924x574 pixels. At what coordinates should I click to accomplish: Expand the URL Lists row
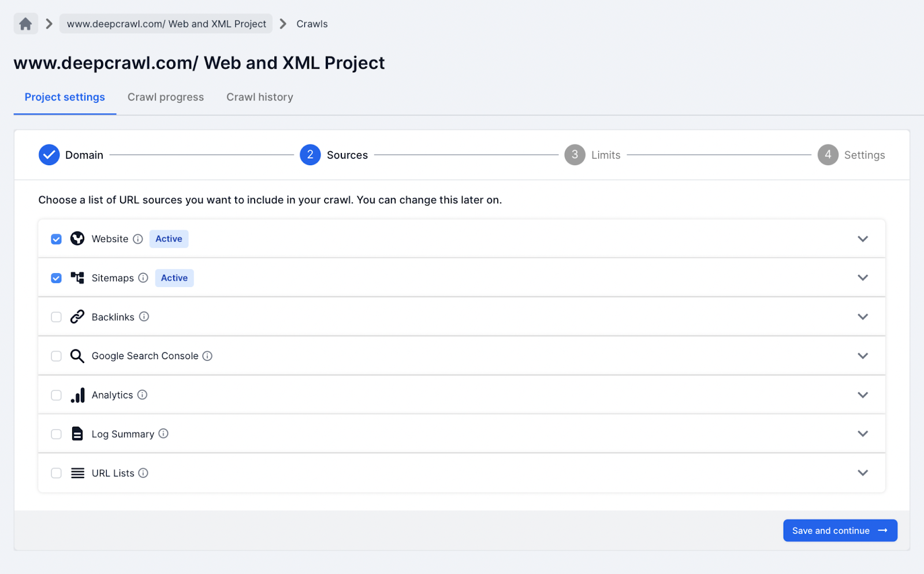pos(863,473)
